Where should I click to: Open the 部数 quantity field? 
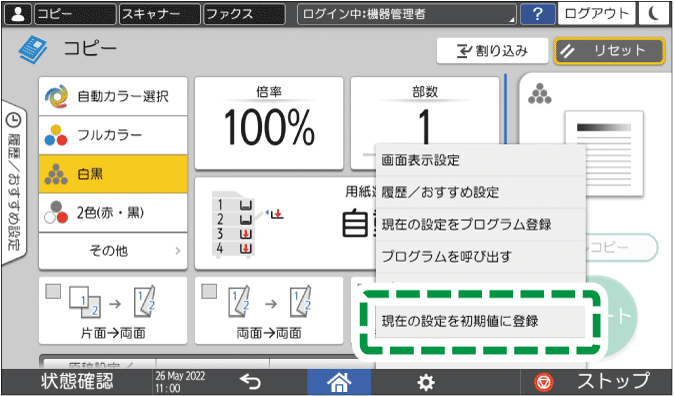425,112
